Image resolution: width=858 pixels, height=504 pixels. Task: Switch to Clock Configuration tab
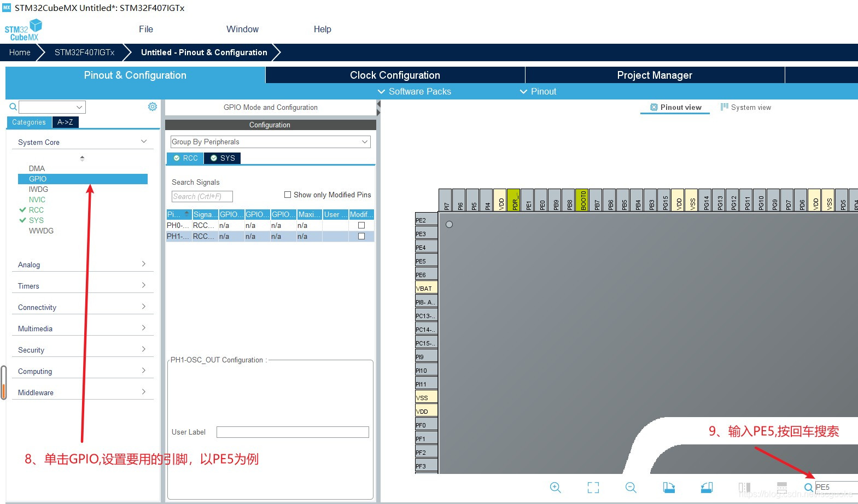click(x=395, y=75)
